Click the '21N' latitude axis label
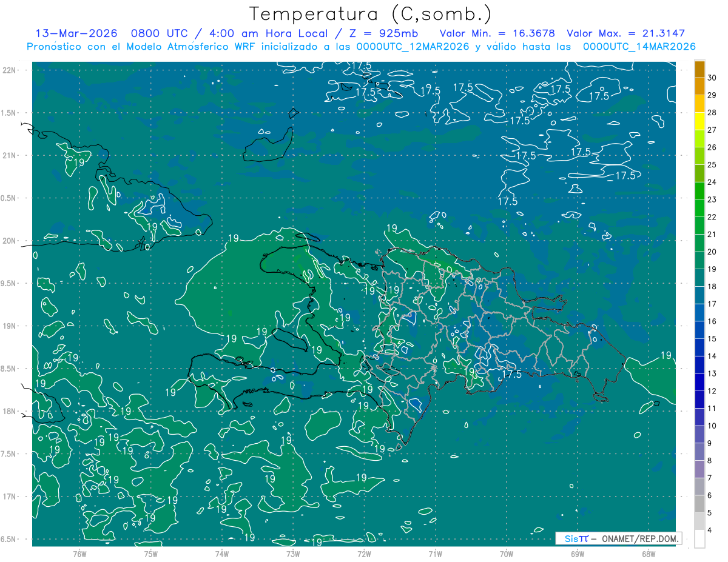Image resolution: width=728 pixels, height=562 pixels. [x=9, y=155]
